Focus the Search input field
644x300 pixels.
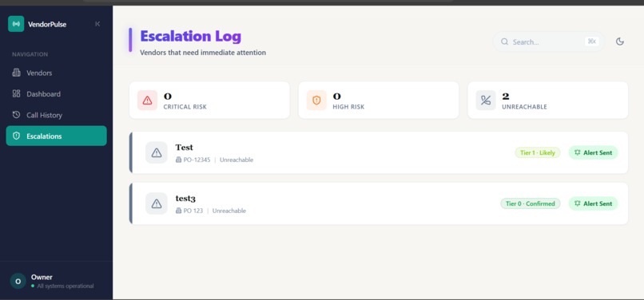[548, 41]
